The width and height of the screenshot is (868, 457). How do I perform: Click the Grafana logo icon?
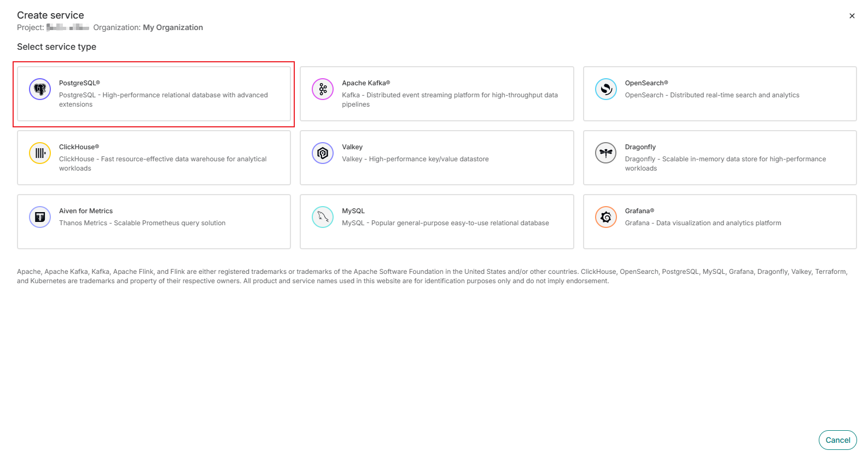point(606,217)
